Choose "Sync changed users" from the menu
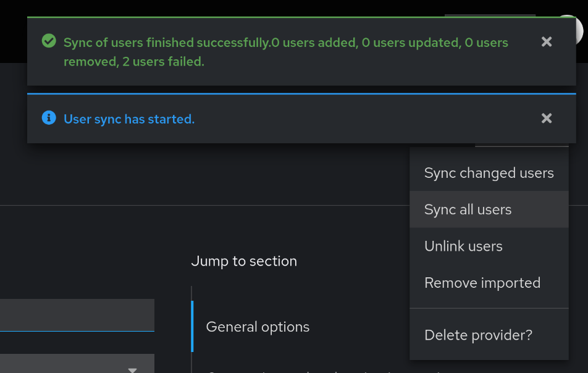Image resolution: width=588 pixels, height=373 pixels. [x=489, y=173]
